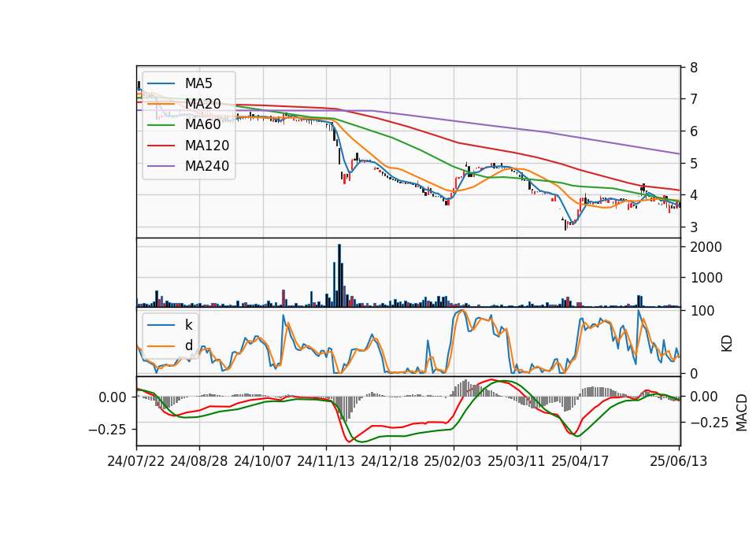Click the price axis value 3
Image resolution: width=756 pixels, height=543 pixels.
point(694,227)
